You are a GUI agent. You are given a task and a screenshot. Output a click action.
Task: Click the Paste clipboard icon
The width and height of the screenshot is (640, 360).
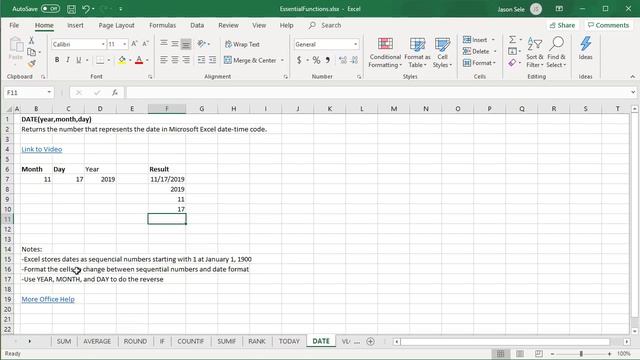point(16,44)
